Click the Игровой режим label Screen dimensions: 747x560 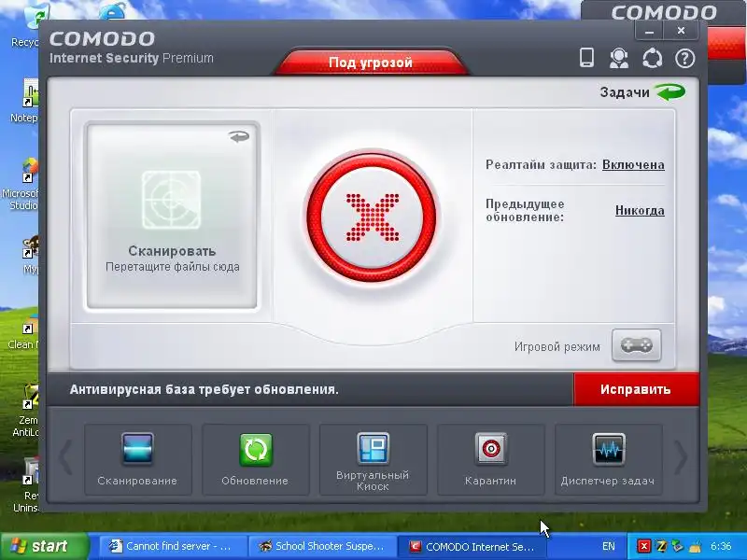tap(557, 346)
